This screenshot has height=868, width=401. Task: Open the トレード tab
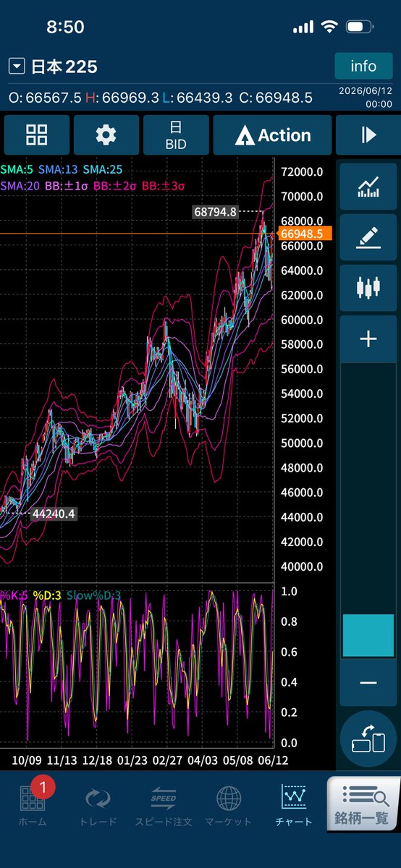pos(97,807)
